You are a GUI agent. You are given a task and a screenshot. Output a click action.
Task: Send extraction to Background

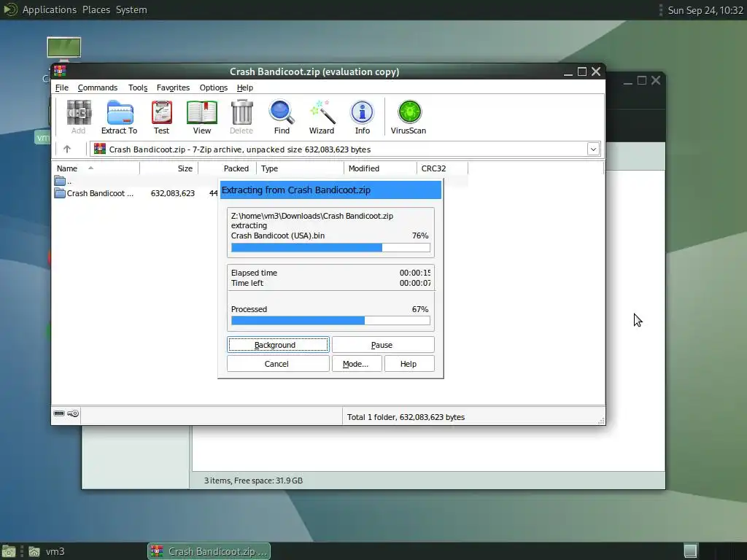coord(278,345)
